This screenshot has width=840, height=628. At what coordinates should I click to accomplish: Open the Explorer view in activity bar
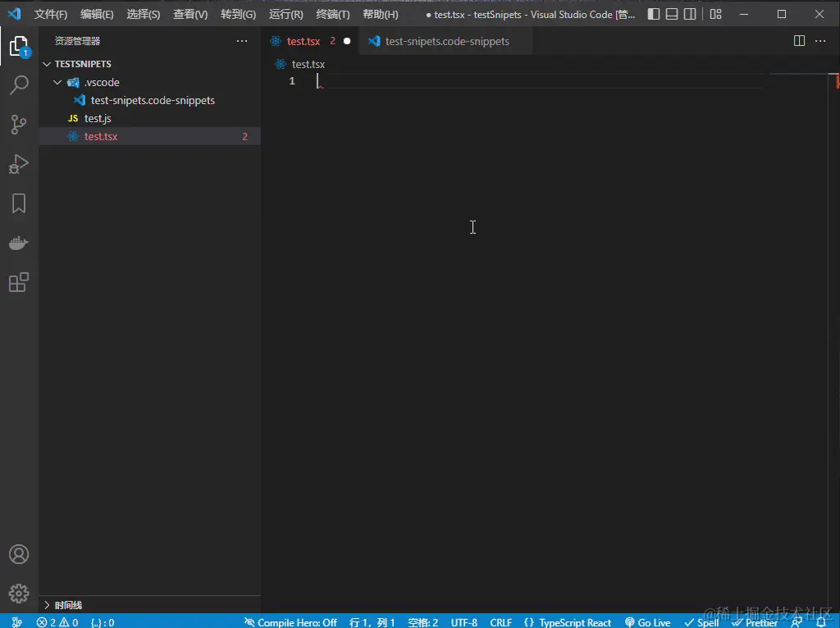[19, 47]
